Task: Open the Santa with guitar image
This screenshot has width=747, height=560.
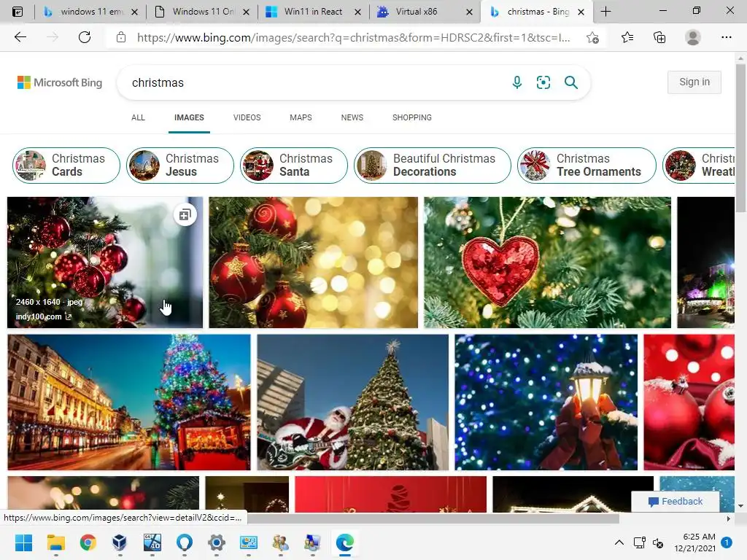Action: [x=352, y=402]
